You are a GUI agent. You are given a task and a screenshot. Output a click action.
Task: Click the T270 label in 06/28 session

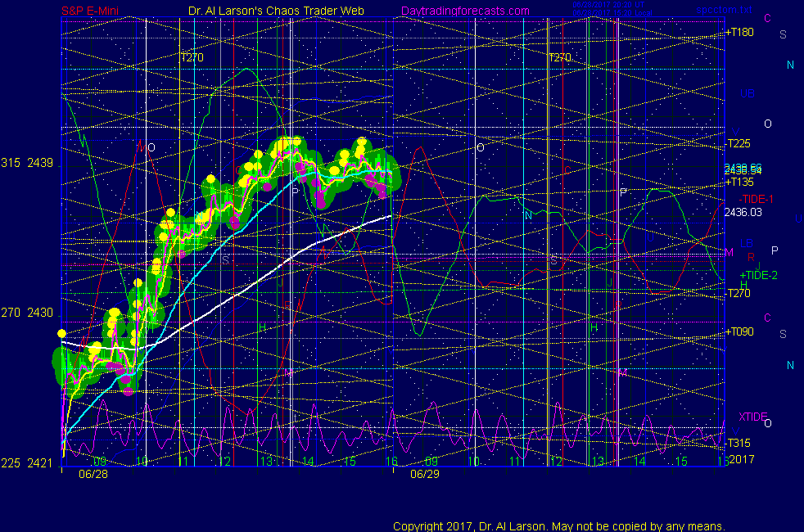[x=192, y=57]
